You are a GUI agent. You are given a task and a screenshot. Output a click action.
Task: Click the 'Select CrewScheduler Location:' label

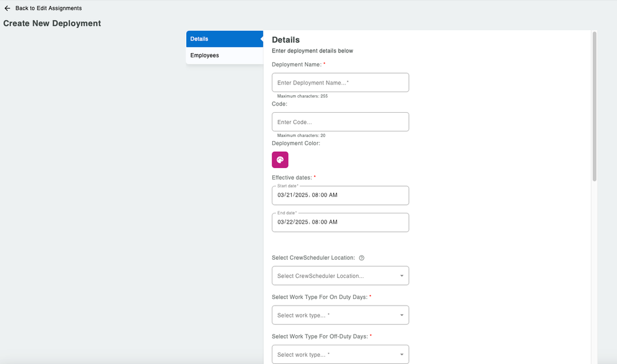click(x=313, y=258)
